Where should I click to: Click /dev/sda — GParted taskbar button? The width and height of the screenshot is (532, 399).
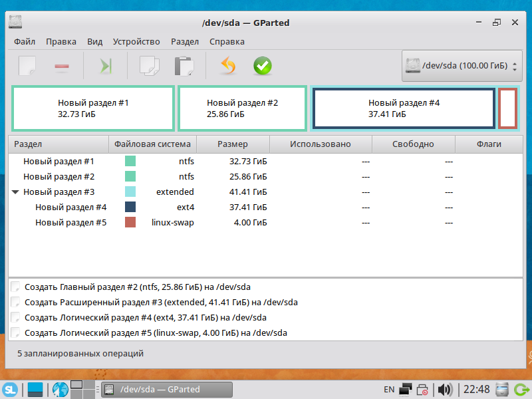coord(167,389)
